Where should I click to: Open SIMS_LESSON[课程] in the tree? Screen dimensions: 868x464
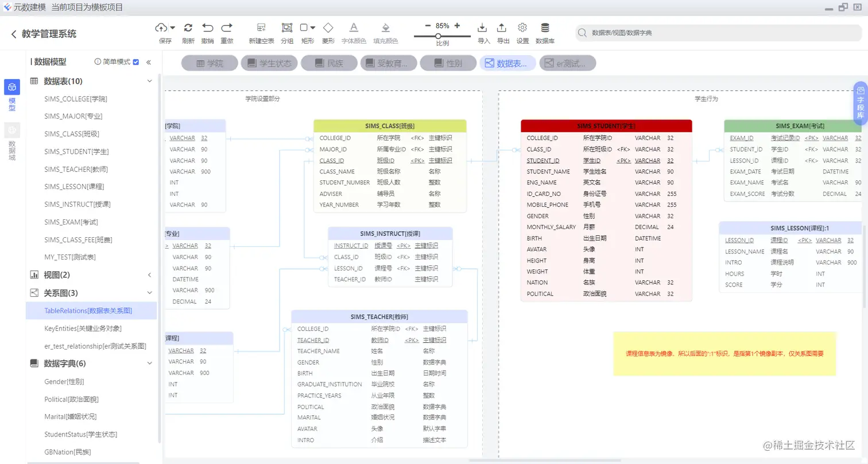74,187
